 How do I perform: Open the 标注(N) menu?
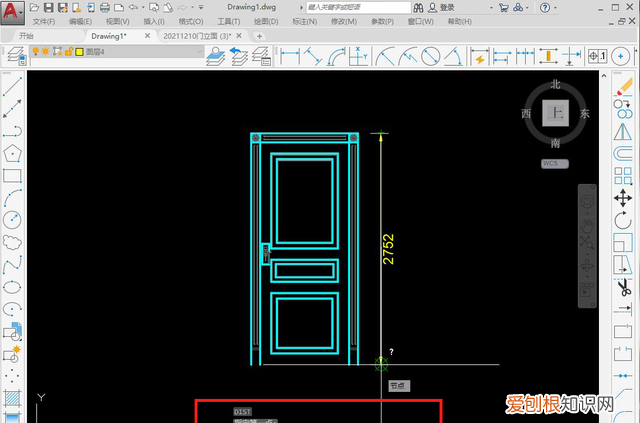(x=306, y=21)
